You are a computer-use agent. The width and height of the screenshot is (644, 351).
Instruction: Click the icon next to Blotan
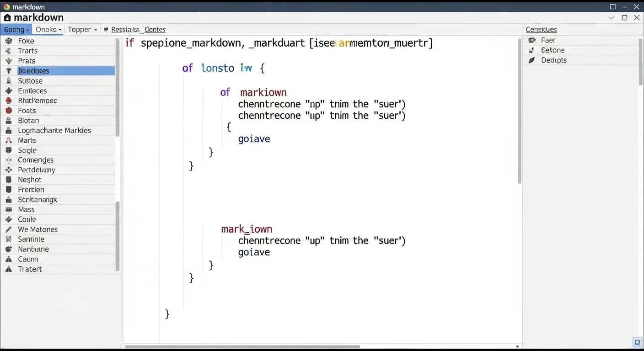pos(9,120)
